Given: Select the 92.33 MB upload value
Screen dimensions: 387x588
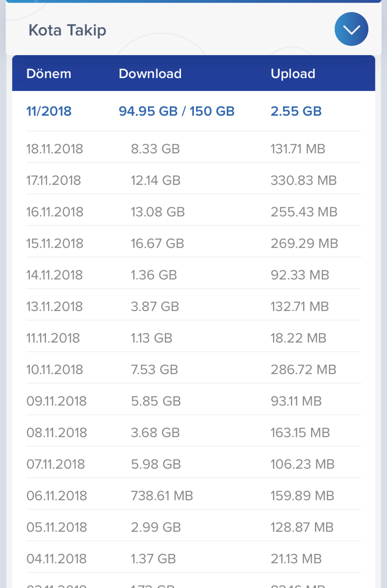Looking at the screenshot, I should (300, 275).
